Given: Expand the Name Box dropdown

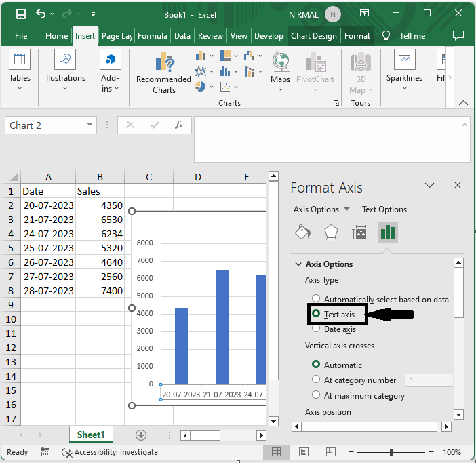Looking at the screenshot, I should 90,125.
